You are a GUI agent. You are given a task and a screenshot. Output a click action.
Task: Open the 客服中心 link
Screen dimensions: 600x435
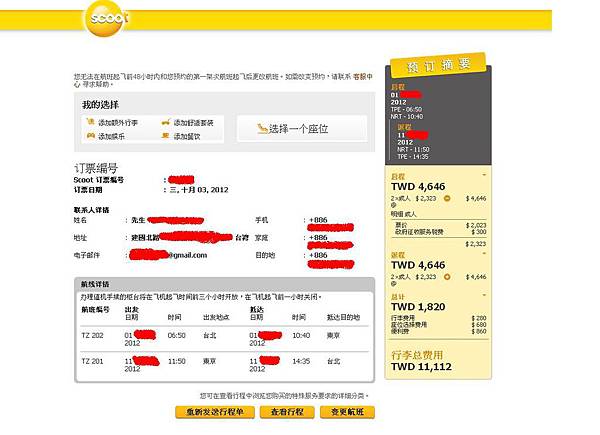point(362,77)
